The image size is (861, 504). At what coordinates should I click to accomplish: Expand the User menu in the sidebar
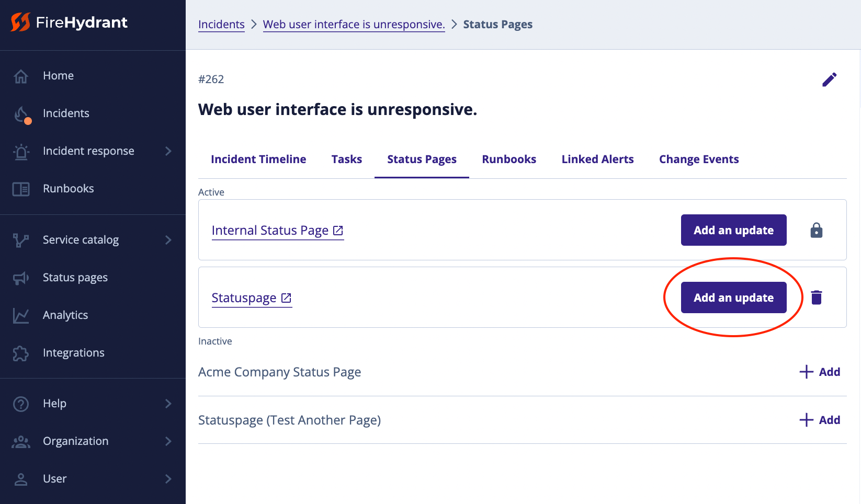click(168, 479)
